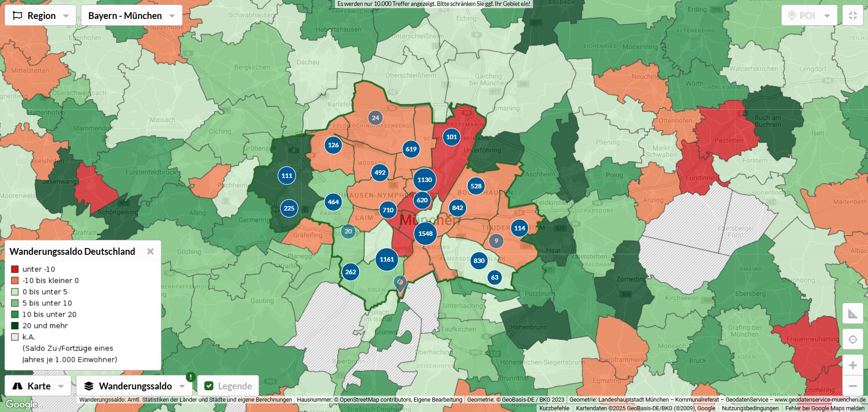Click the Frauenneuharting map label
Image resolution: width=868 pixels, height=412 pixels.
click(x=812, y=339)
